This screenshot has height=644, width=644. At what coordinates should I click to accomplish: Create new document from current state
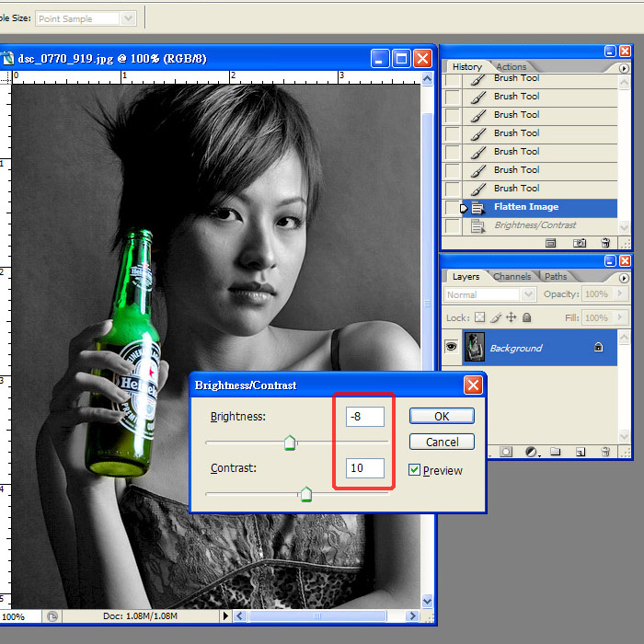(552, 243)
